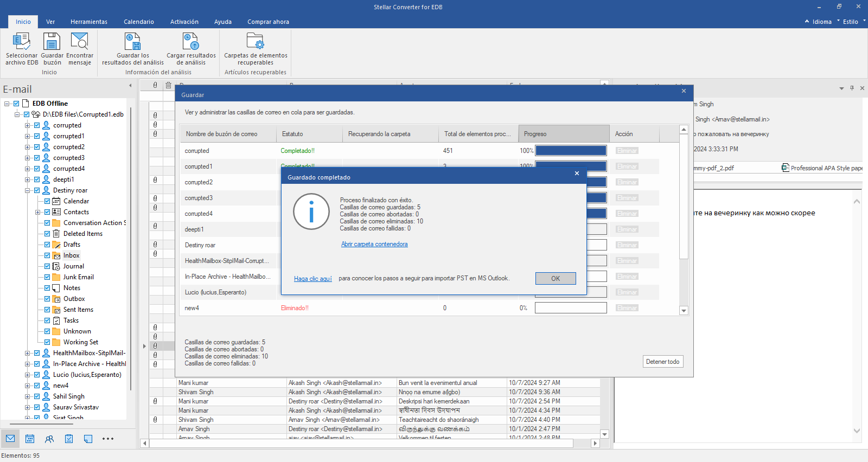Viewport: 868px width, 462px height.
Task: Click Seleccionar archivo EDB icon
Action: [x=21, y=42]
